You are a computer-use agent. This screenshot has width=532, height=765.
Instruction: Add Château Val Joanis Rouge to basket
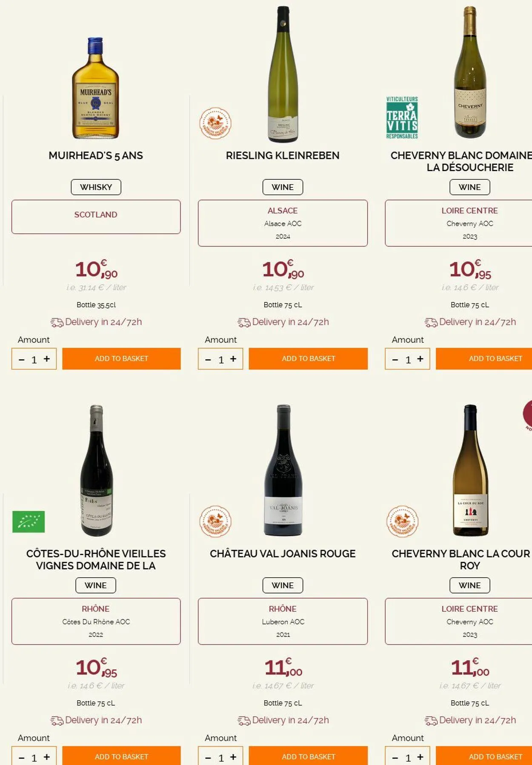click(x=308, y=756)
